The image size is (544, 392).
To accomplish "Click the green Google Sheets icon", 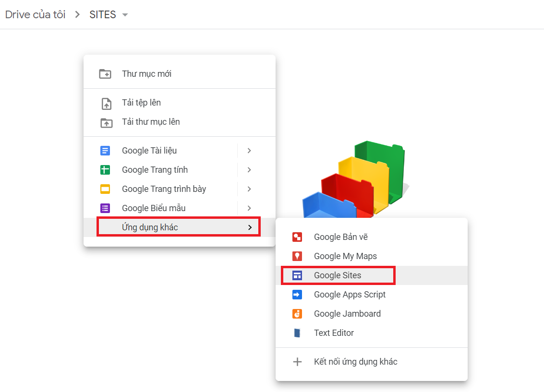I will point(105,170).
